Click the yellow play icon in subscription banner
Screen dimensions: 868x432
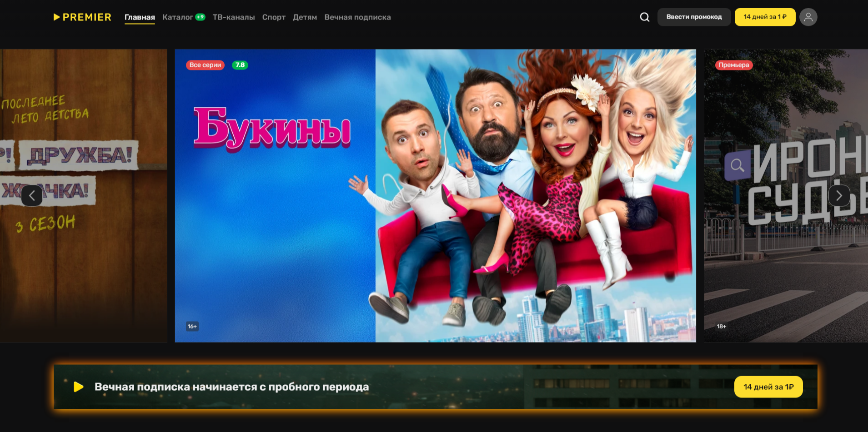coord(79,387)
